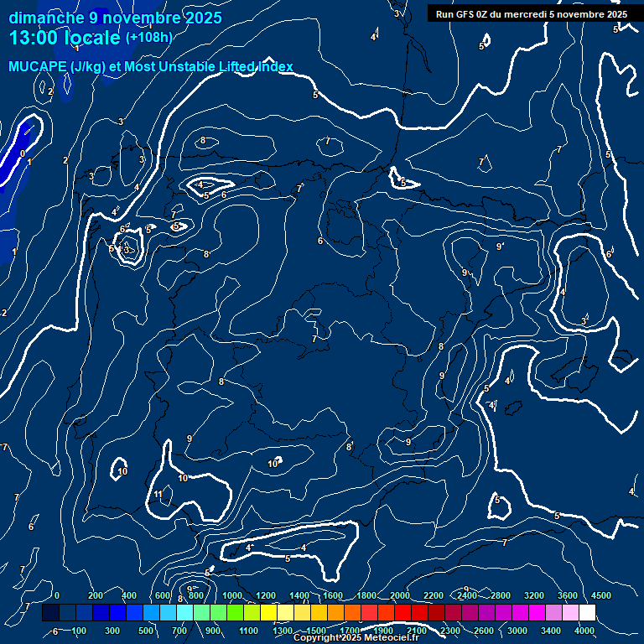Click the white swatch ending the legend
Viewport: 644px width, 644px height.
click(x=587, y=612)
